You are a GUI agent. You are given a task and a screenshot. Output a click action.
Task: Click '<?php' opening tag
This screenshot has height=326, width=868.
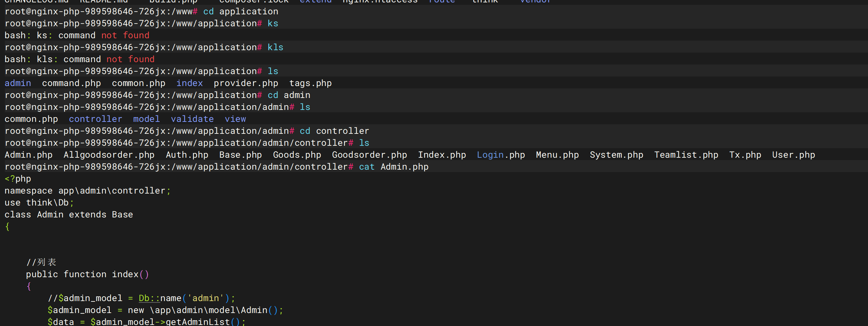tap(18, 179)
